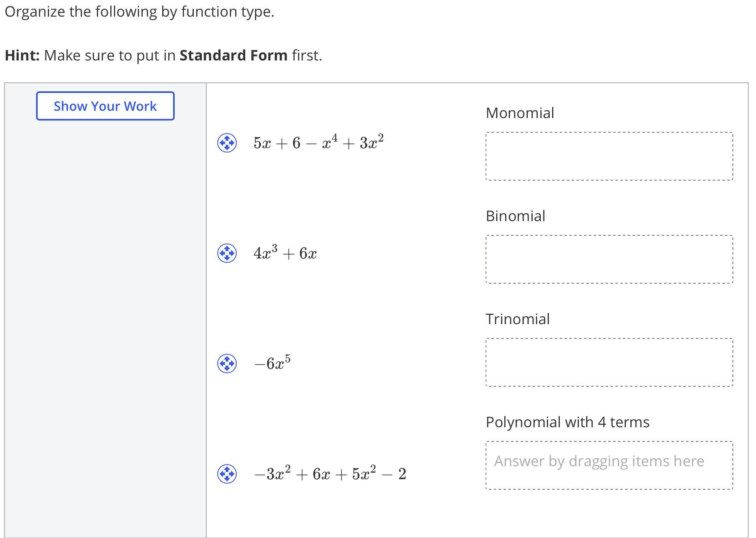756x538 pixels.
Task: Click the bold 'Hint:' label
Action: [22, 55]
